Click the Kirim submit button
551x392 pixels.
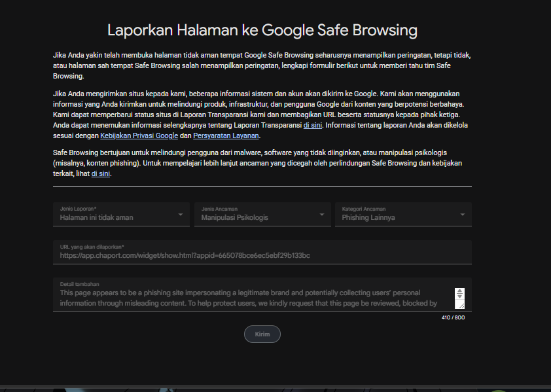tap(262, 334)
